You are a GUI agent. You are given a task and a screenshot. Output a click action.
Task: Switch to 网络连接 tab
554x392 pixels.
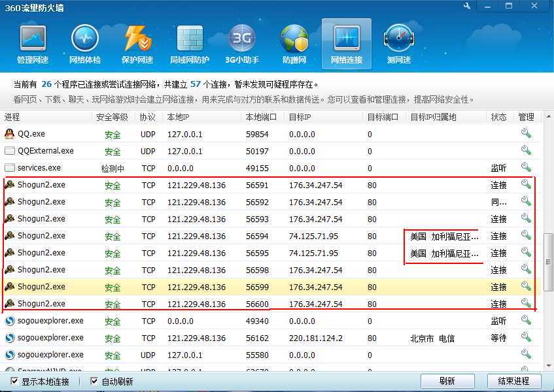click(346, 44)
